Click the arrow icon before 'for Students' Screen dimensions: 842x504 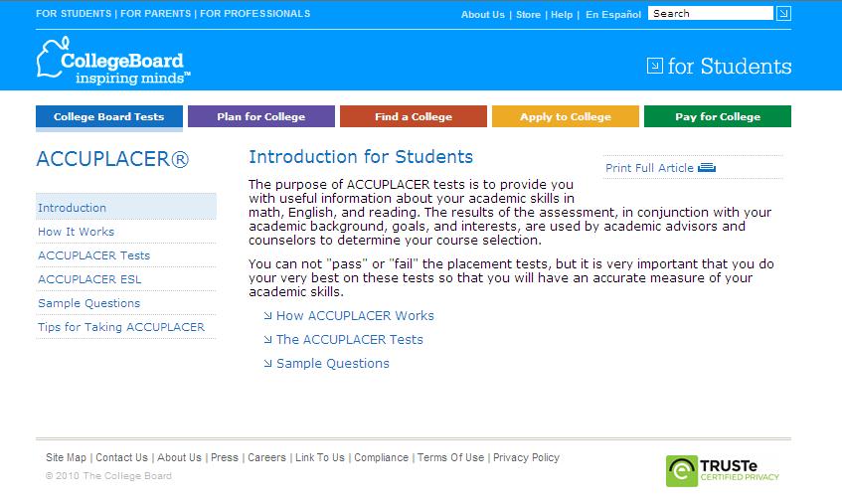[x=654, y=66]
